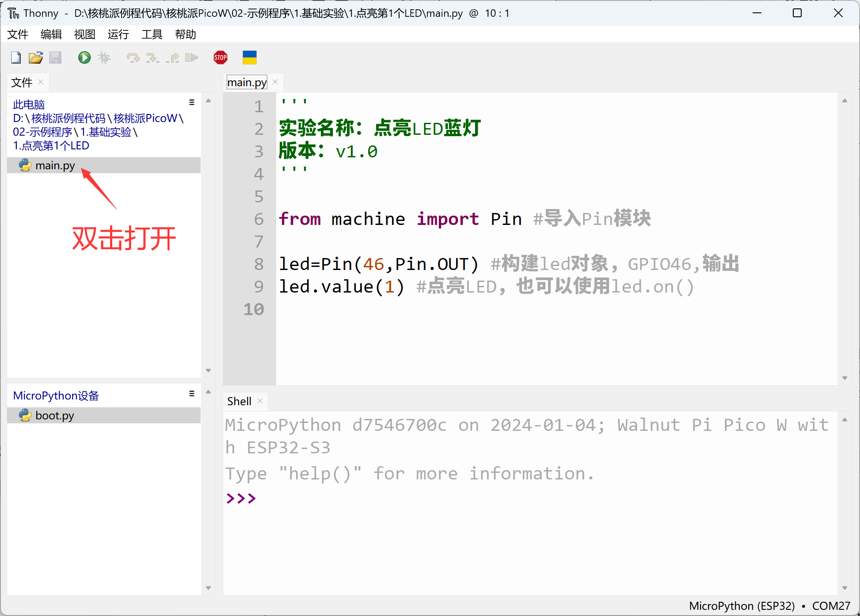The width and height of the screenshot is (860, 616).
Task: Select interpreter MicroPython (ESP32) • COM27 in status bar
Action: tap(769, 606)
